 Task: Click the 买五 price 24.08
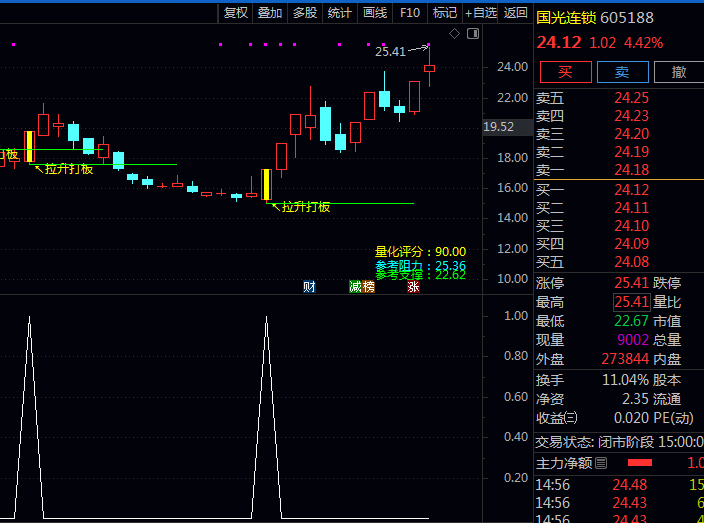click(x=632, y=262)
